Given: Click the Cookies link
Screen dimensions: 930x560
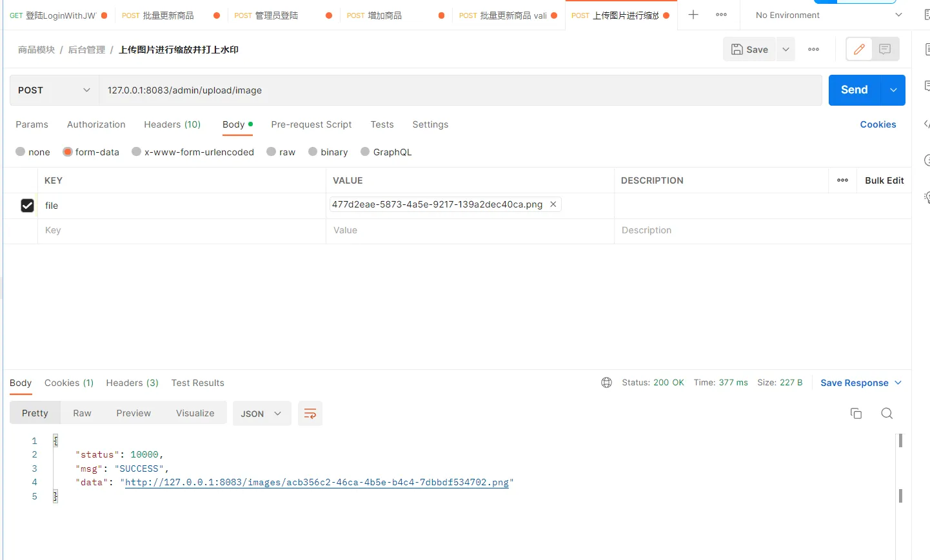Looking at the screenshot, I should (x=878, y=124).
